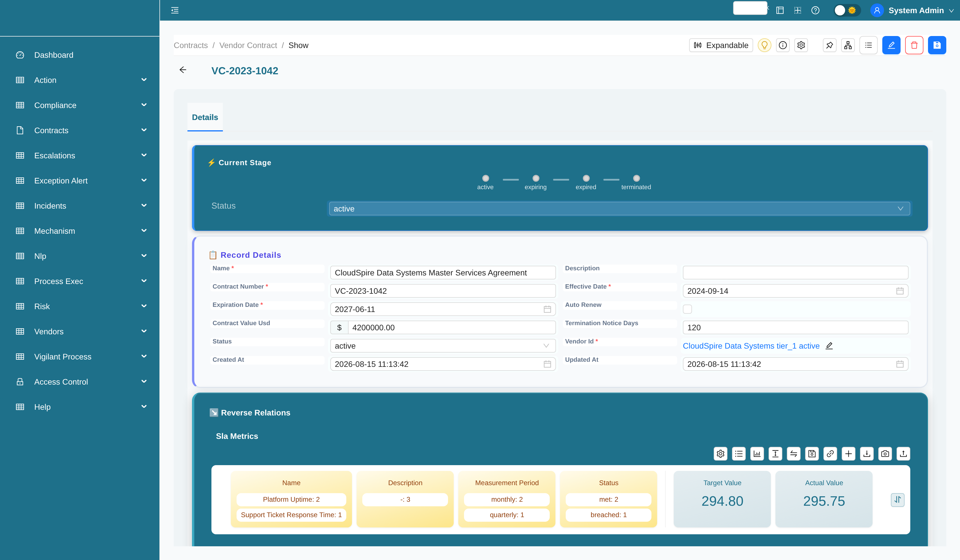Expand the Action sidebar menu
Screen dimensions: 960x560
click(80, 80)
